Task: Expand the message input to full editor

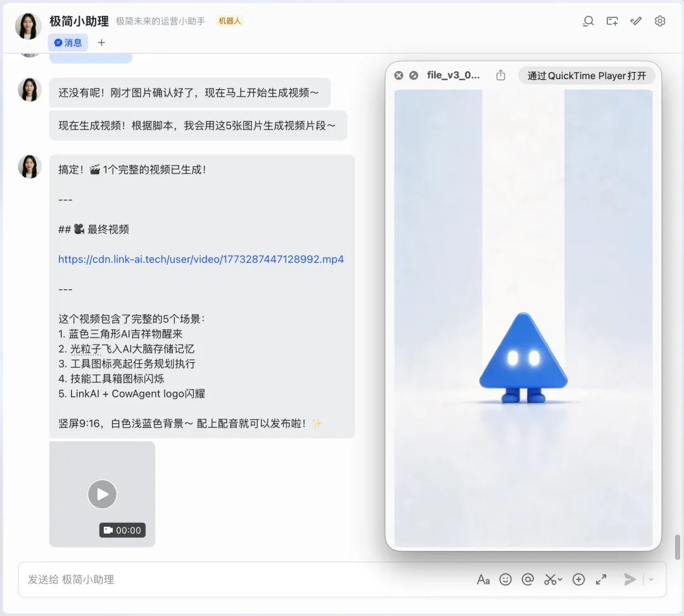Action: pyautogui.click(x=601, y=579)
